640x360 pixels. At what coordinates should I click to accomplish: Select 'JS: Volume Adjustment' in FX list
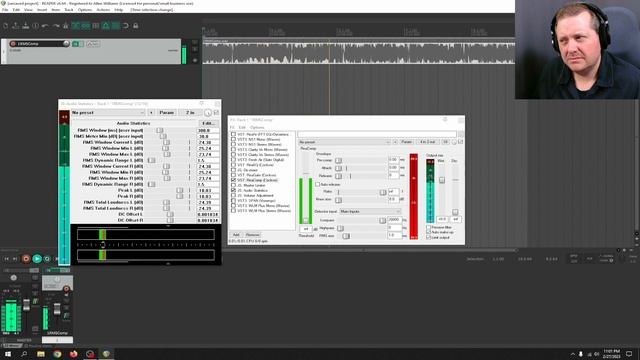point(256,196)
